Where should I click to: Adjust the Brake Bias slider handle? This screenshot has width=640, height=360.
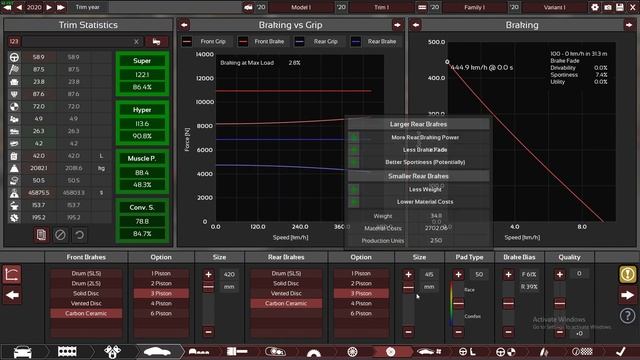[508, 303]
